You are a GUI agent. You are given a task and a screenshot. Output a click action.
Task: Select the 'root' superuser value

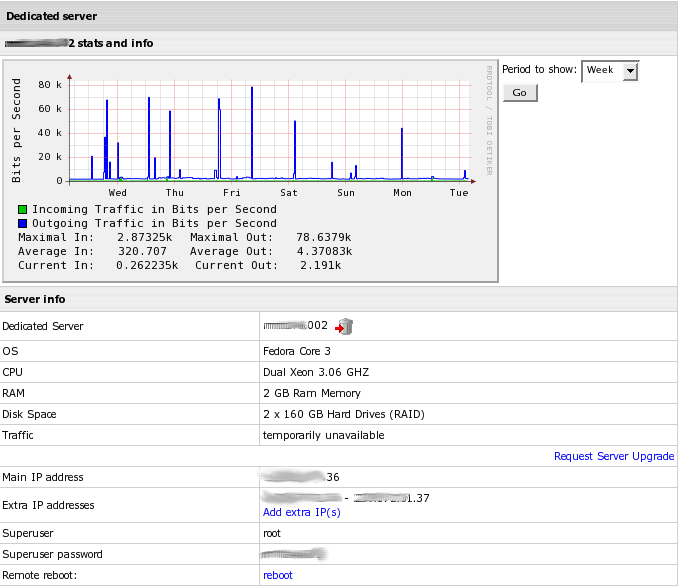272,533
